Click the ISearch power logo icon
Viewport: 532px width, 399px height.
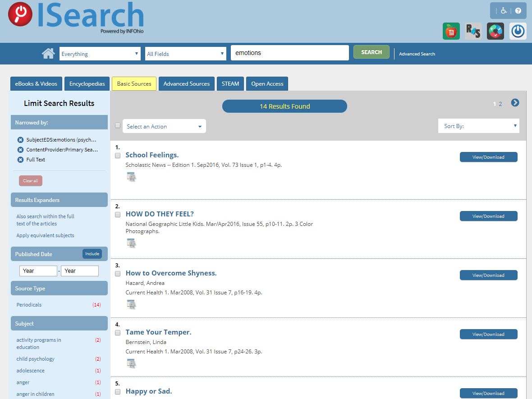(x=20, y=14)
